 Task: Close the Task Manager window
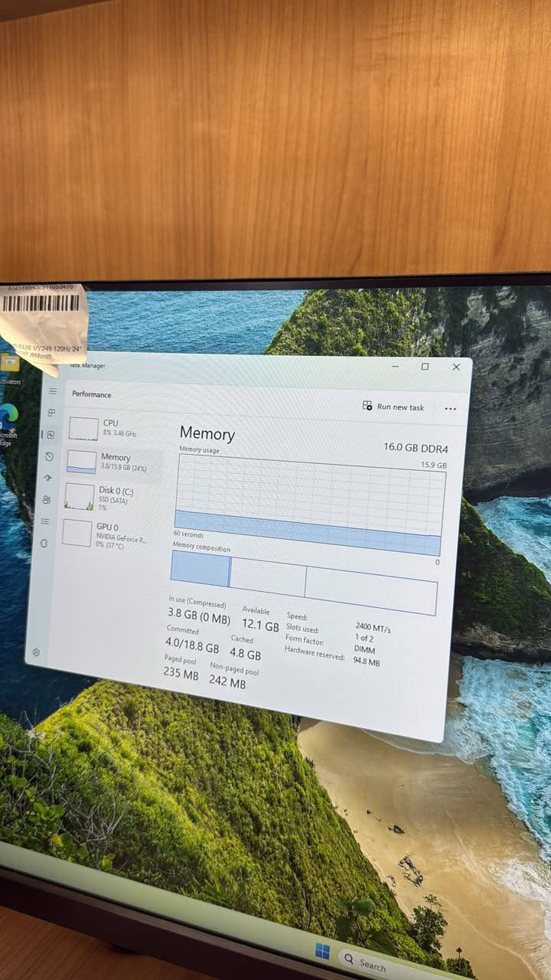tap(456, 367)
